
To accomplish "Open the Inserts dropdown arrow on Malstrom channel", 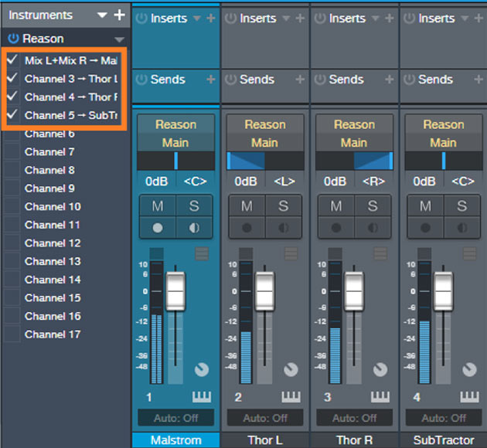I will (196, 19).
